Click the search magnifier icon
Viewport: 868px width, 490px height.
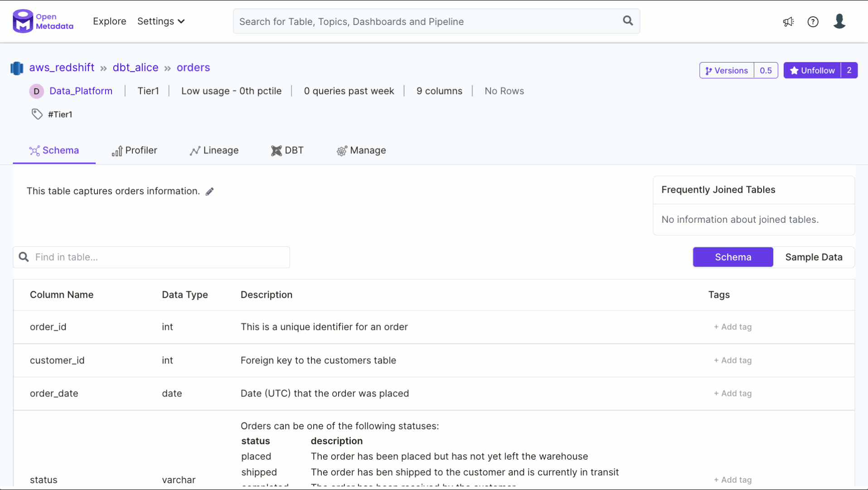coord(628,21)
